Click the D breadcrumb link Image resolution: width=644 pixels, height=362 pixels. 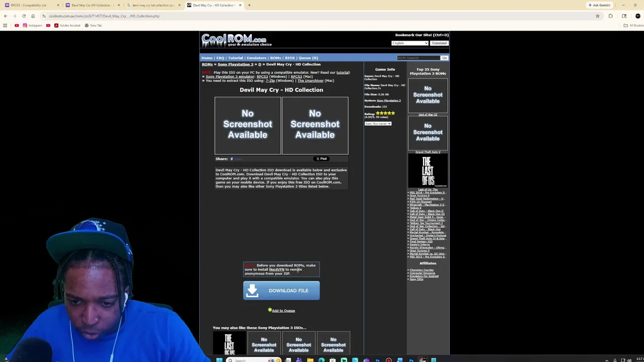point(260,64)
